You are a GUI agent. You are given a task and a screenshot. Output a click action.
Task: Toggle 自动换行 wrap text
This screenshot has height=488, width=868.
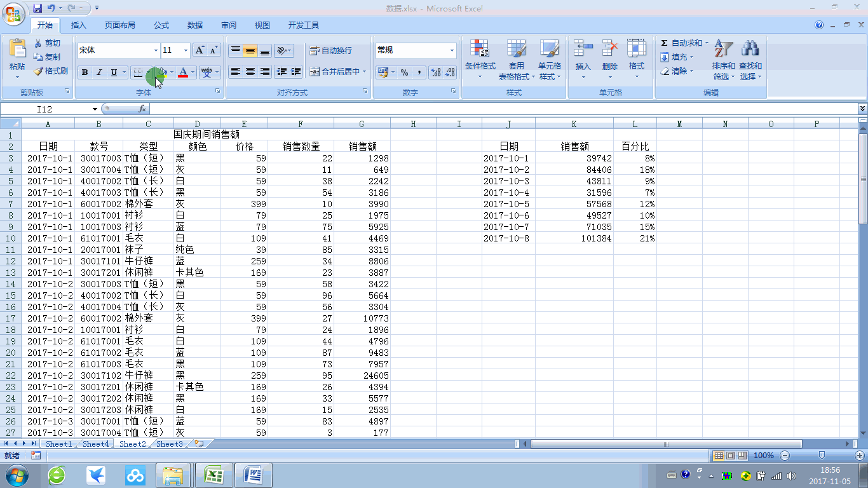(331, 50)
